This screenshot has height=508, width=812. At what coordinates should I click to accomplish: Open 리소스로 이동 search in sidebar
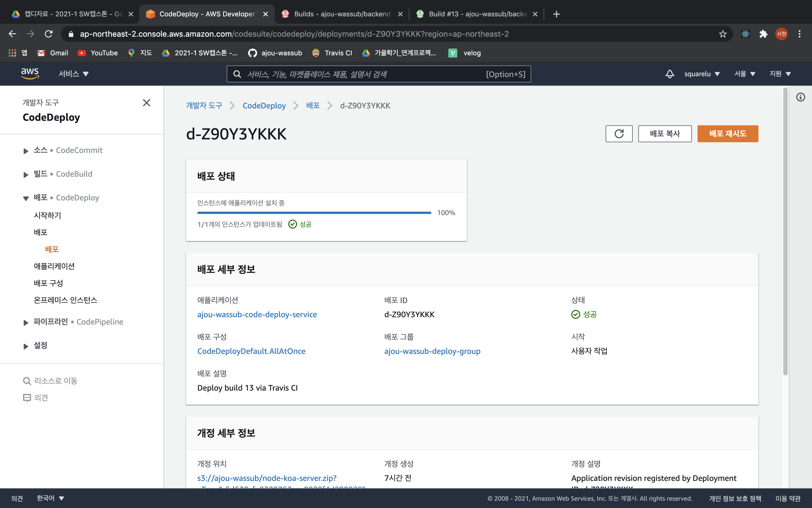(x=50, y=381)
